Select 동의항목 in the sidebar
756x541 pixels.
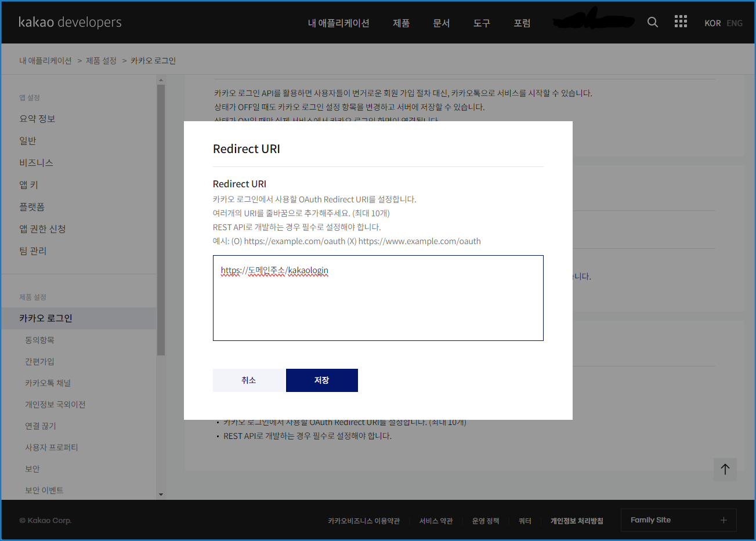(39, 340)
